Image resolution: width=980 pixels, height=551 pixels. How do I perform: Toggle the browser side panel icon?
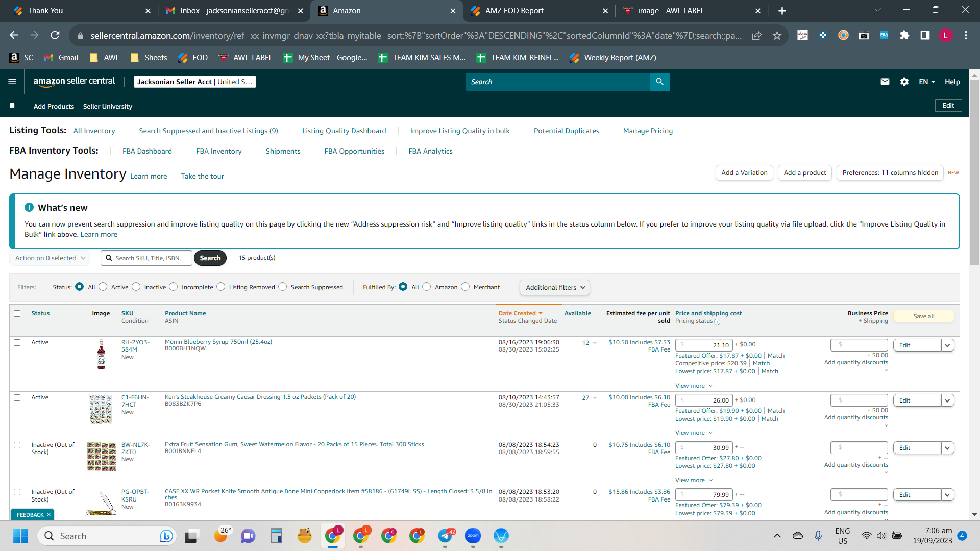pos(925,35)
